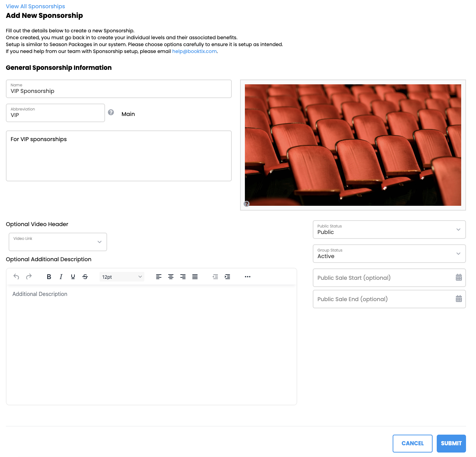Align text left

click(x=159, y=277)
